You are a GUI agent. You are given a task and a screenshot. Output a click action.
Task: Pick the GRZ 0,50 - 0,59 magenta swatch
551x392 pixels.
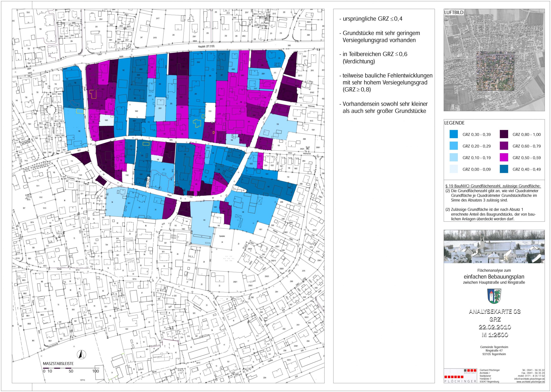[x=504, y=158]
